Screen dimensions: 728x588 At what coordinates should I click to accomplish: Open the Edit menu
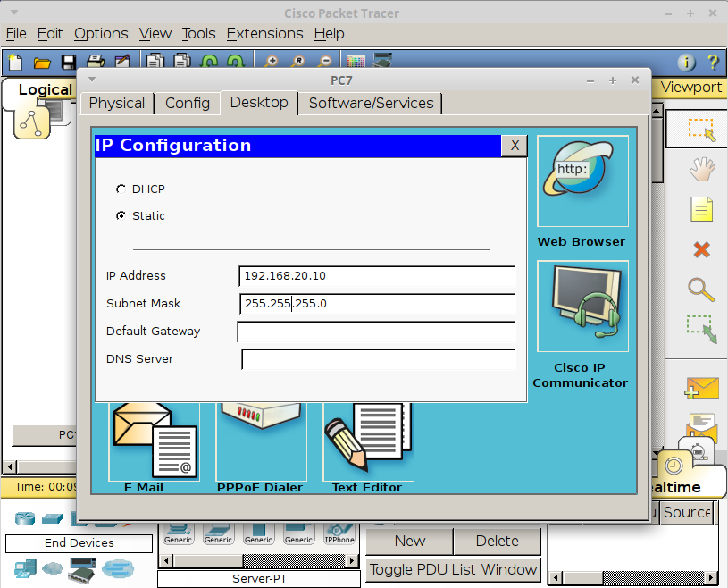coord(50,33)
